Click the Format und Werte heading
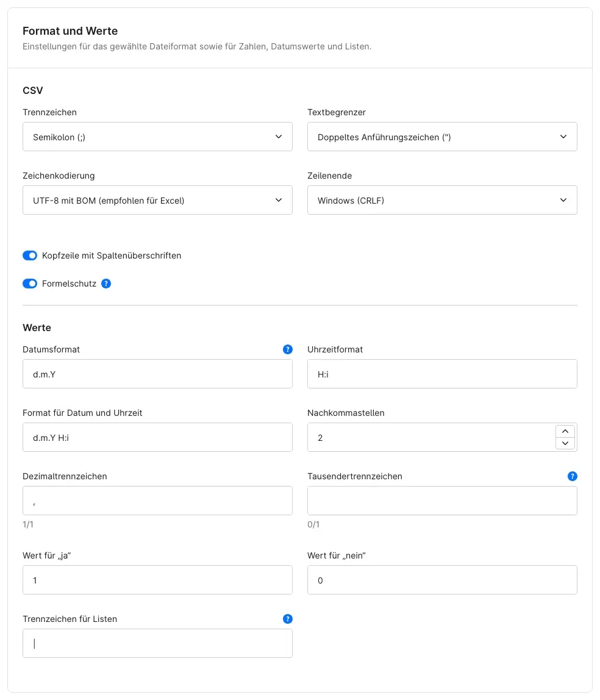 70,31
